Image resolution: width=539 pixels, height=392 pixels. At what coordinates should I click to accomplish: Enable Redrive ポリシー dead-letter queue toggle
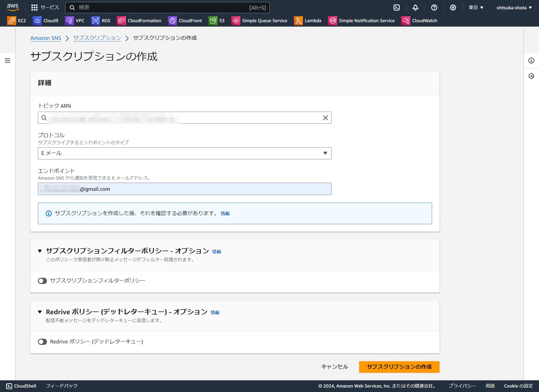pyautogui.click(x=42, y=342)
